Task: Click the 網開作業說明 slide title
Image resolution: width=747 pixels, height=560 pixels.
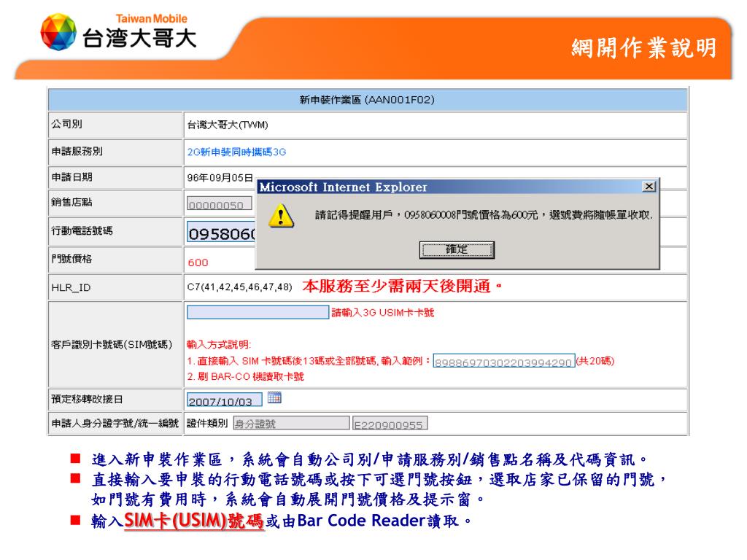Action: coord(643,47)
